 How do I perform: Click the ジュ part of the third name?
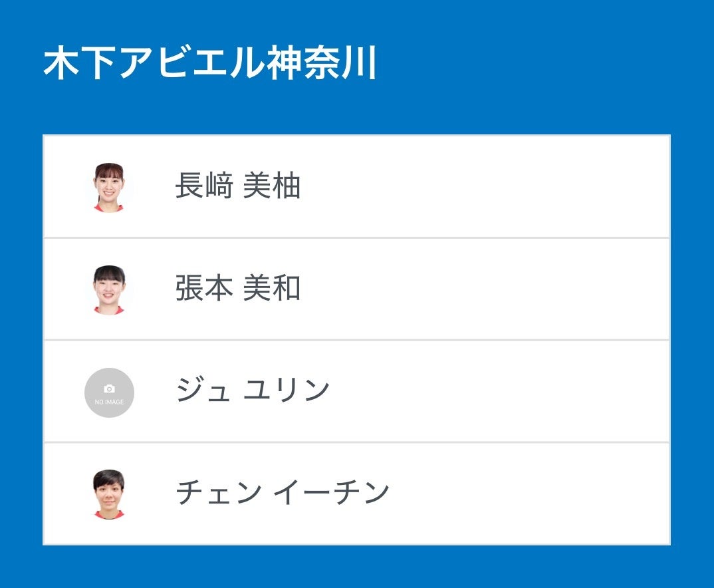[203, 390]
